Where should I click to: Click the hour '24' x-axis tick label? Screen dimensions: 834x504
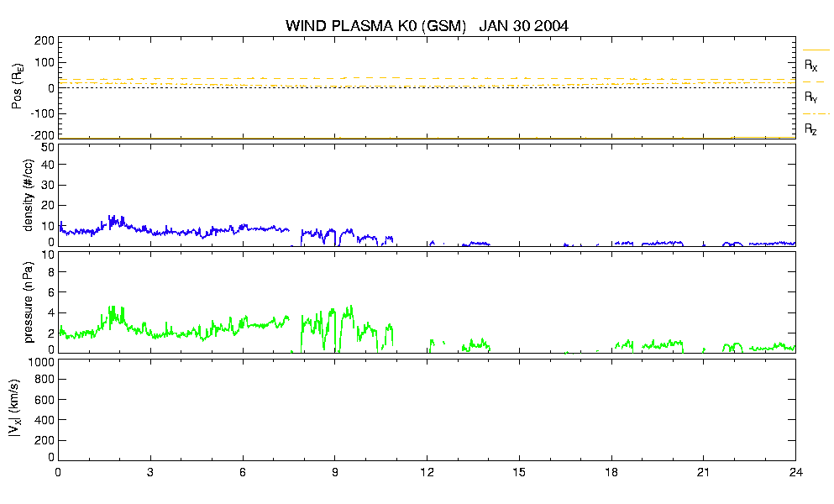coord(795,472)
